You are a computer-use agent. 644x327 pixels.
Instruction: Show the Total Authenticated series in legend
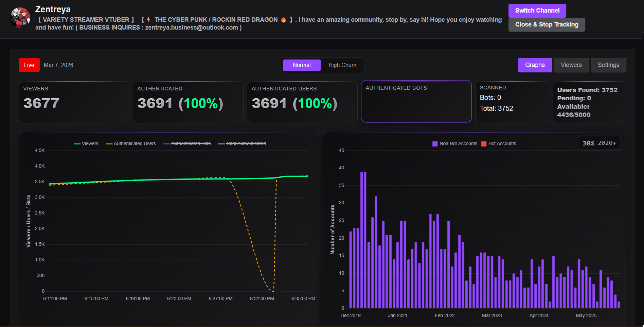click(x=242, y=143)
